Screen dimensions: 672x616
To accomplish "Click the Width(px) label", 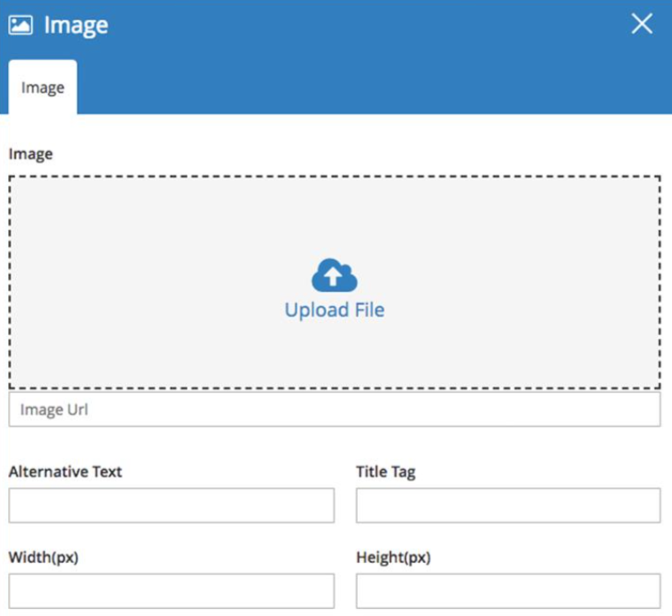I will pyautogui.click(x=43, y=558).
